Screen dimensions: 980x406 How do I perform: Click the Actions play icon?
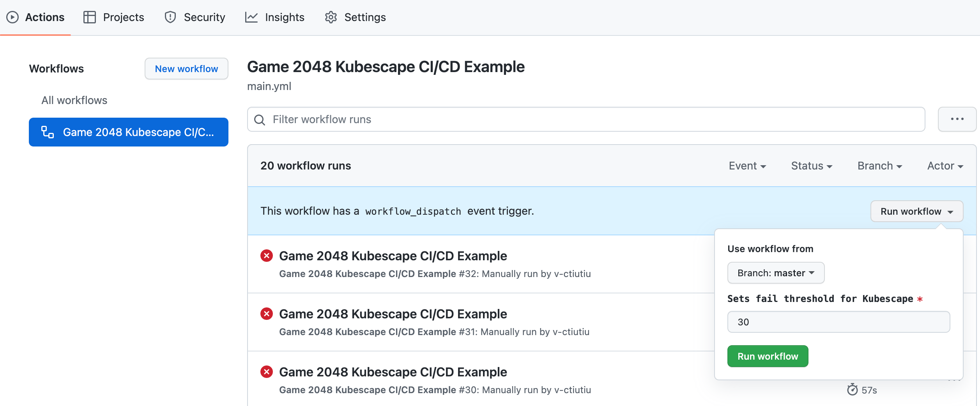12,17
